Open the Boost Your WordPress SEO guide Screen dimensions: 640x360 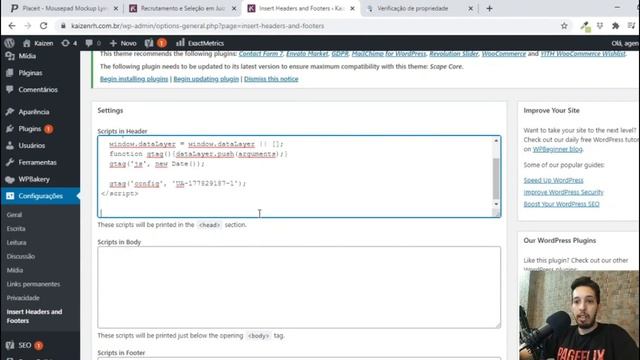click(x=561, y=204)
